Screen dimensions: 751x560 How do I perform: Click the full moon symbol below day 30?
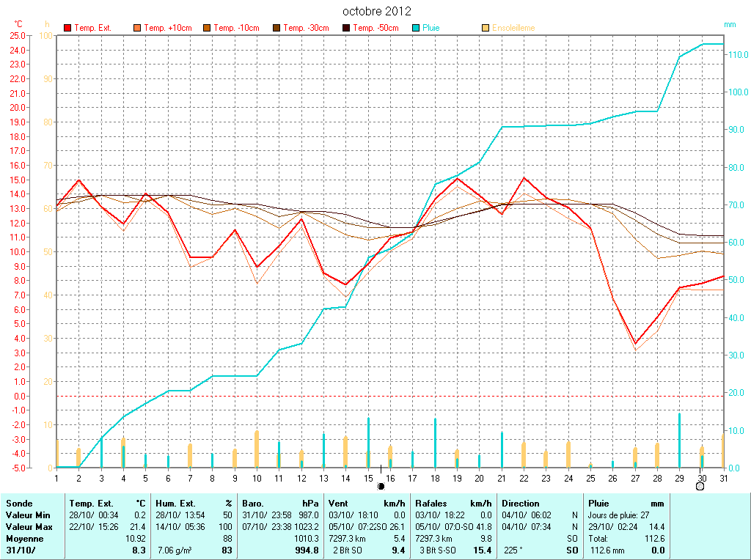point(700,486)
